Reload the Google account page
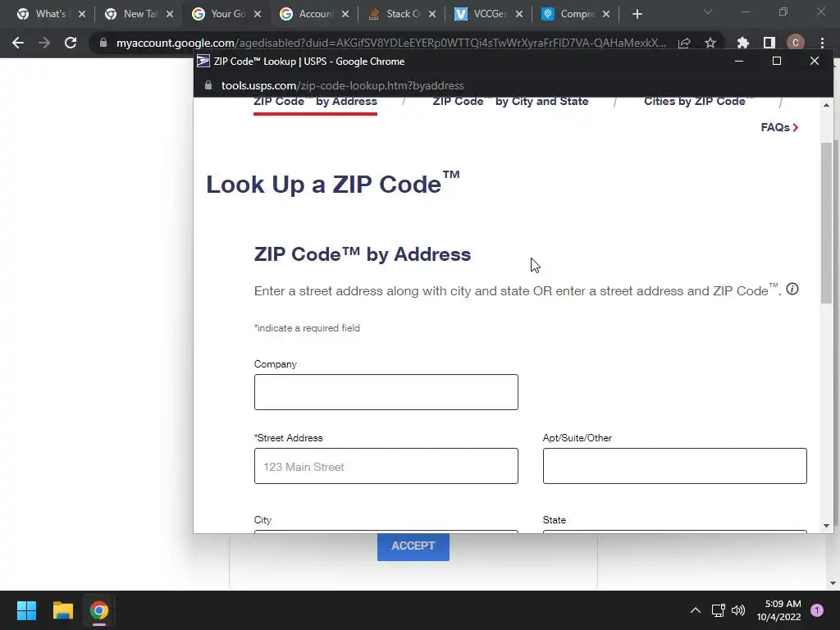Image resolution: width=840 pixels, height=630 pixels. click(x=71, y=43)
